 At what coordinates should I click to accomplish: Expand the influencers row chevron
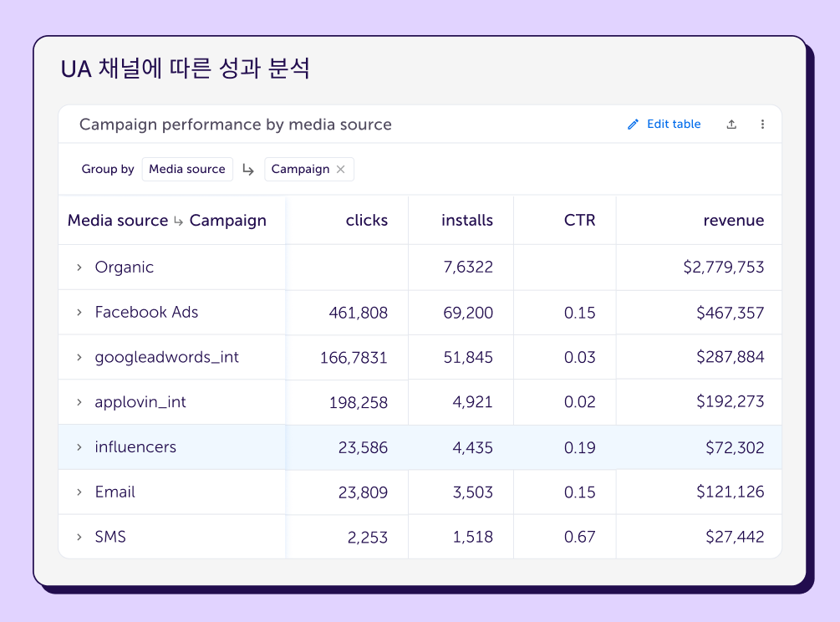coord(79,447)
